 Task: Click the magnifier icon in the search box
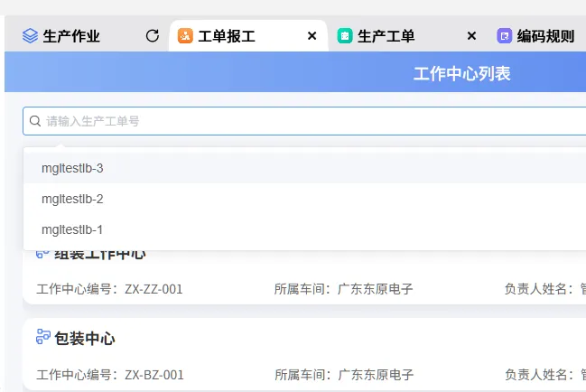[35, 121]
